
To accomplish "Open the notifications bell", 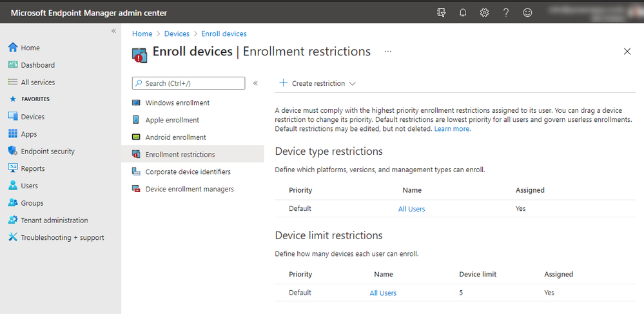I will coord(463,13).
